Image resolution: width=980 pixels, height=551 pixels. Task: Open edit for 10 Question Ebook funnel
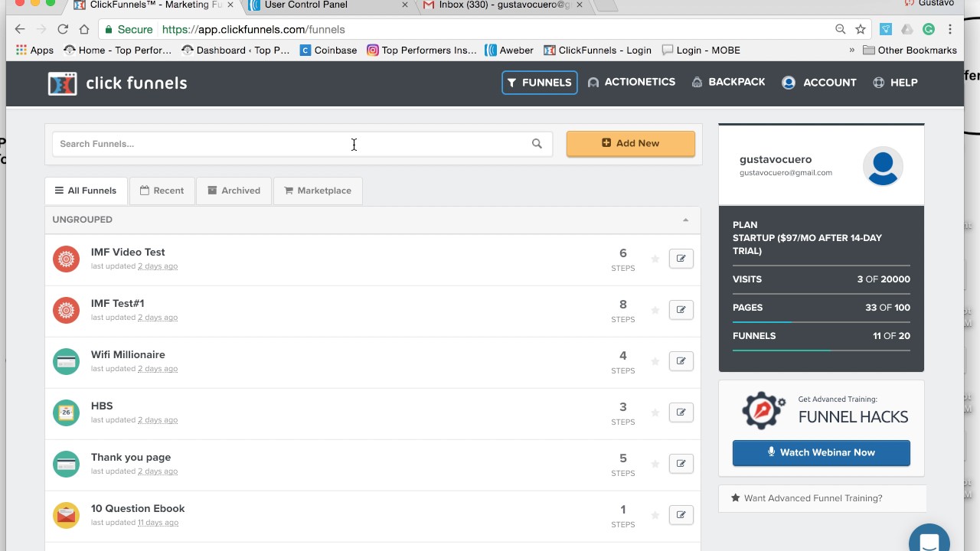[681, 515]
